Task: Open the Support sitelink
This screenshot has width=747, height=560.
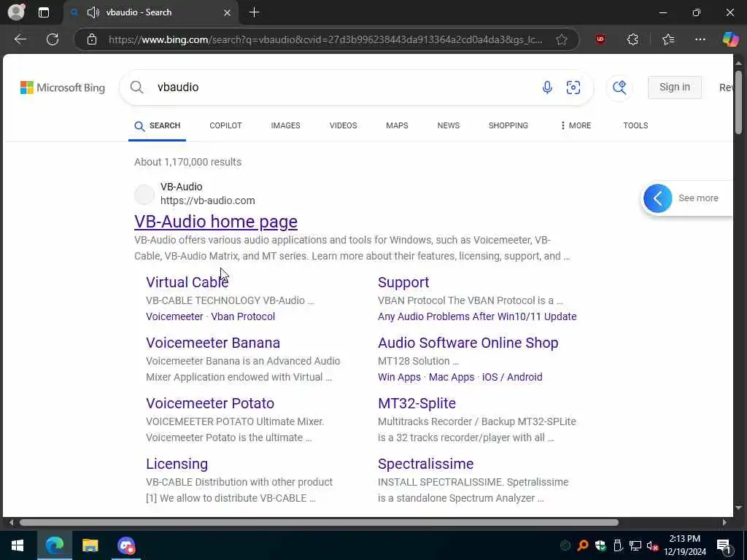Action: pyautogui.click(x=403, y=282)
